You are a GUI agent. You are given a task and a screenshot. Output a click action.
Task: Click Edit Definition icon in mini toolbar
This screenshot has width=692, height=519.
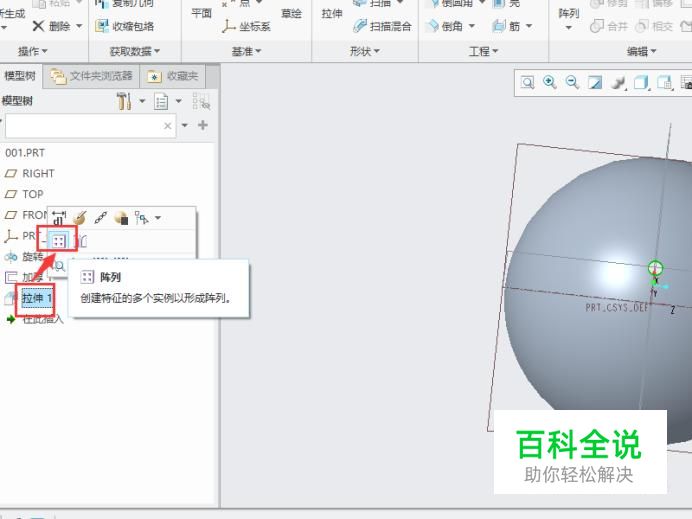point(80,218)
